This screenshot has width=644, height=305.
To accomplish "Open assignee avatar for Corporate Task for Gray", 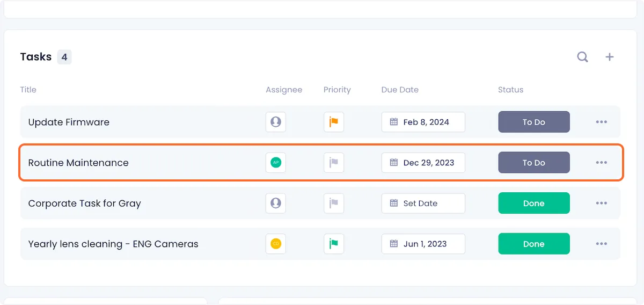I will coord(276,204).
